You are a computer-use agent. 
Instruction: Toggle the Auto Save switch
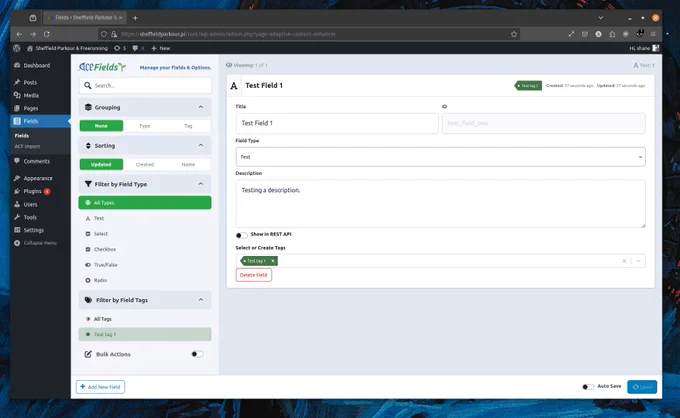click(x=588, y=386)
